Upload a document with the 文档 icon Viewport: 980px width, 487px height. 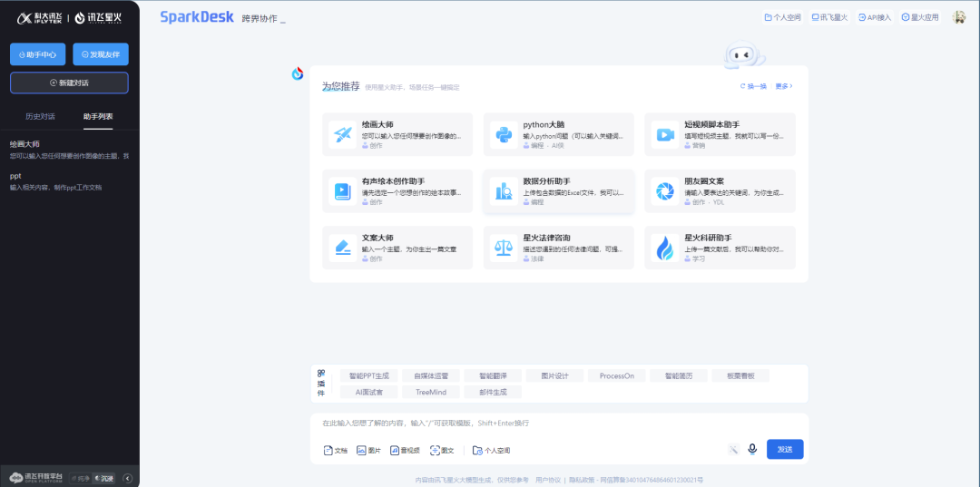(x=335, y=450)
